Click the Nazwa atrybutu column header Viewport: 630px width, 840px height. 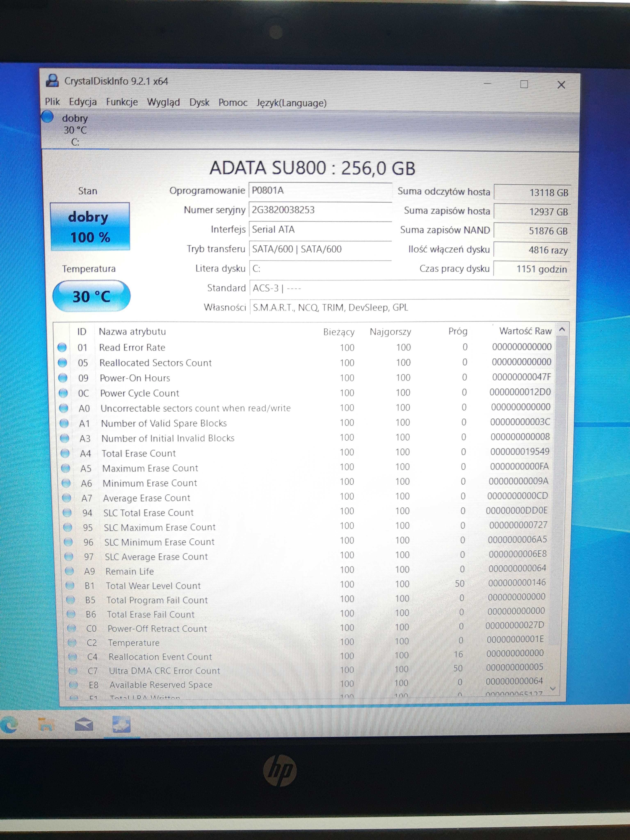click(132, 332)
